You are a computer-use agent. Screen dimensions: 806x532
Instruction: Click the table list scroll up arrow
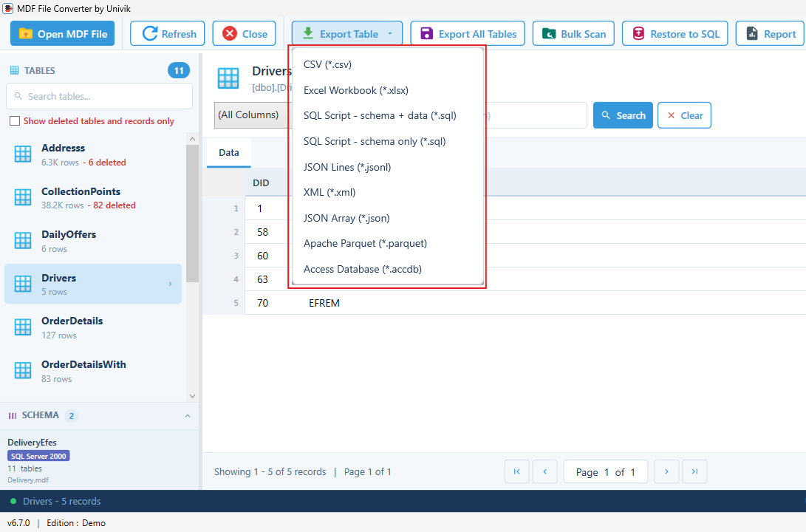click(x=192, y=140)
